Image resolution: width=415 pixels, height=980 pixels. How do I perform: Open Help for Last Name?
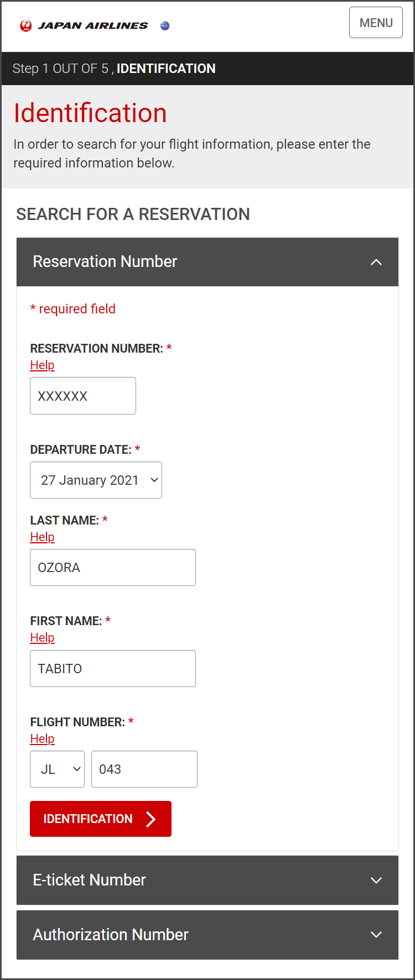tap(42, 537)
